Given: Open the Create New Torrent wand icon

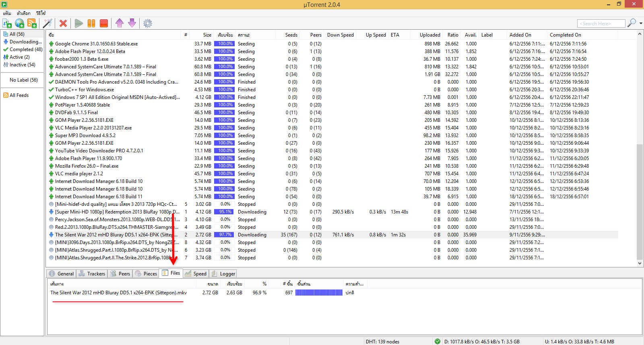Looking at the screenshot, I should 48,23.
